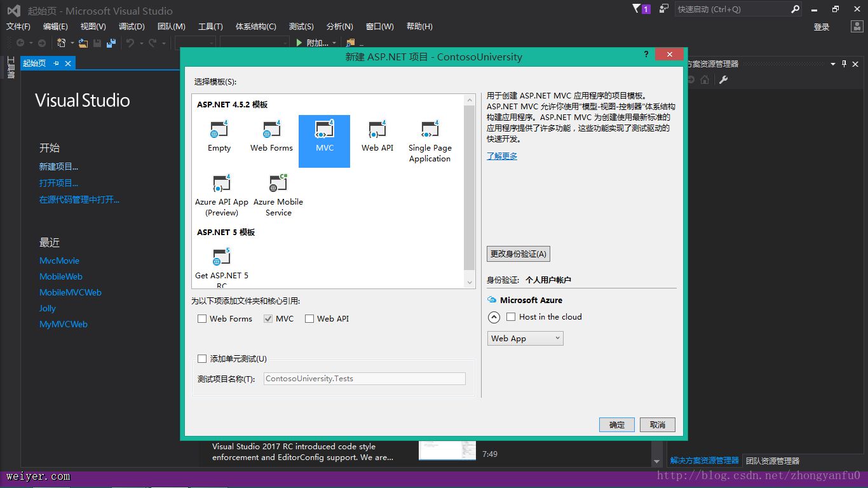868x488 pixels.
Task: Click the Undo toolbar icon
Action: click(130, 43)
